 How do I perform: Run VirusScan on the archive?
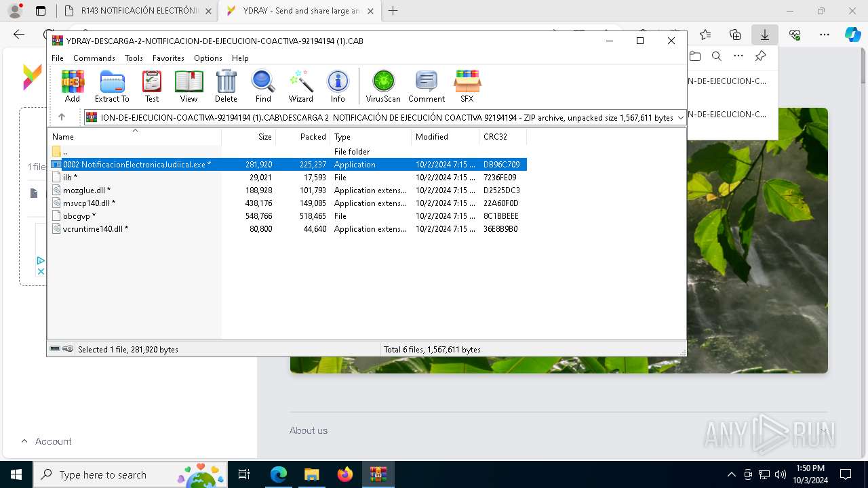(383, 86)
